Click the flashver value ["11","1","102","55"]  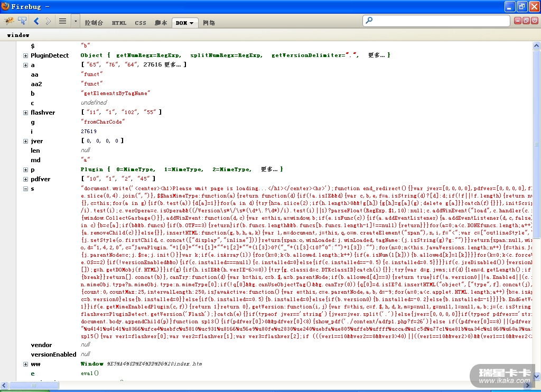coord(122,112)
